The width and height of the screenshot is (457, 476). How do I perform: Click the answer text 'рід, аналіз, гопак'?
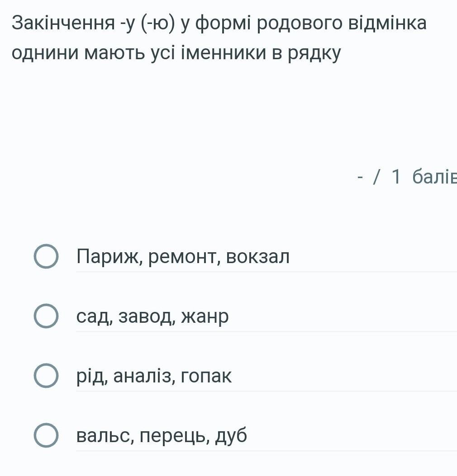click(154, 377)
